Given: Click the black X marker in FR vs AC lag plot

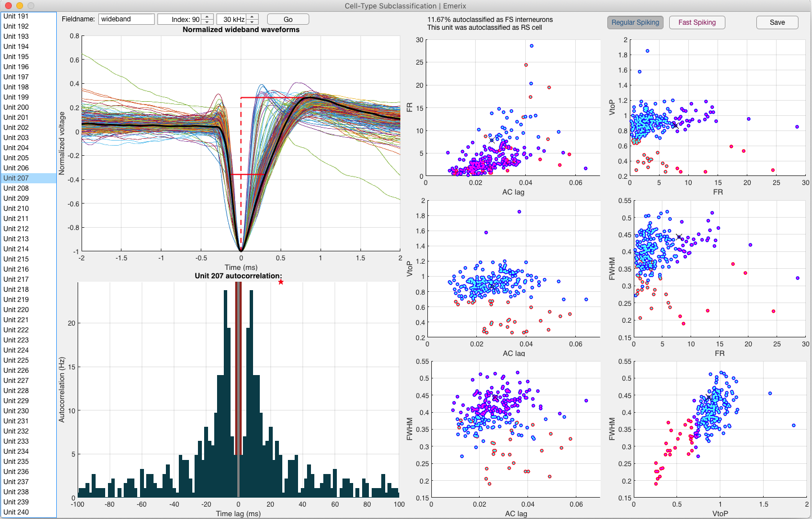Looking at the screenshot, I should click(491, 141).
